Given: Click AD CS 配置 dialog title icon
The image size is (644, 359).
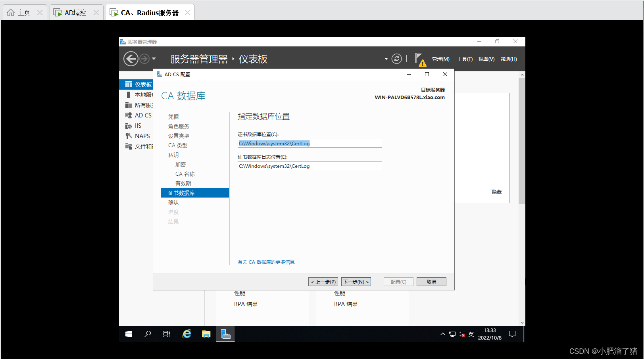Looking at the screenshot, I should (x=160, y=74).
